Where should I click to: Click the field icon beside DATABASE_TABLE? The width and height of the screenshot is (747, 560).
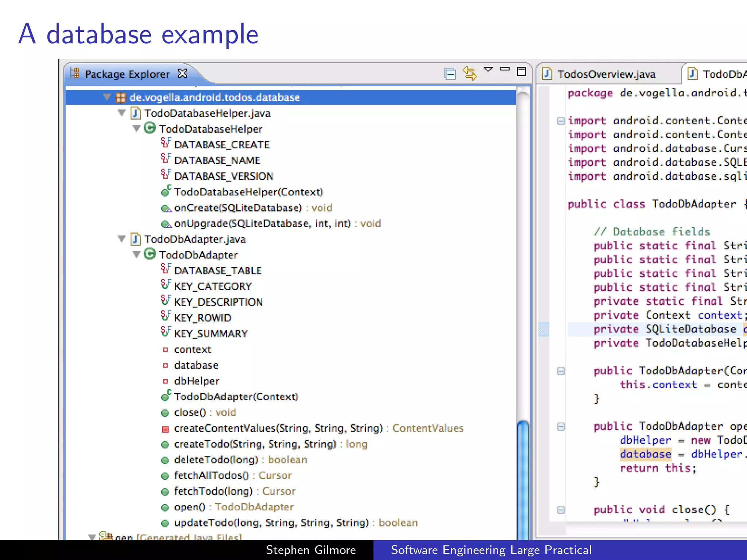(166, 269)
